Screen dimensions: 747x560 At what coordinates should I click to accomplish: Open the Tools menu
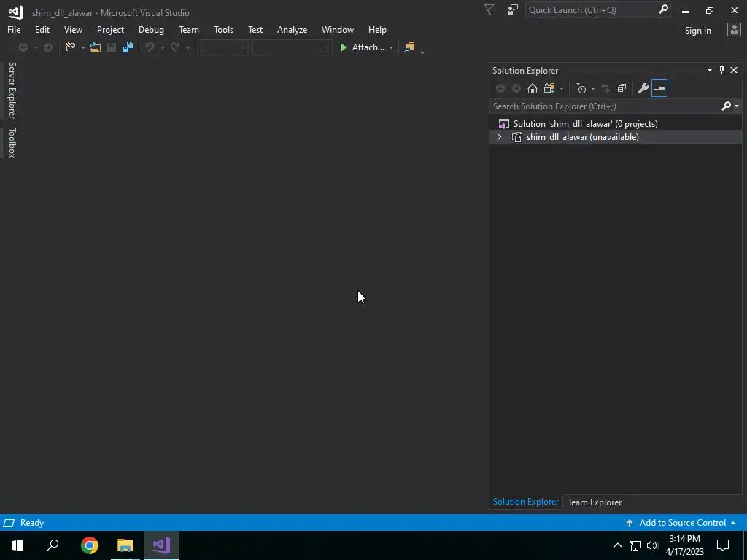(223, 30)
